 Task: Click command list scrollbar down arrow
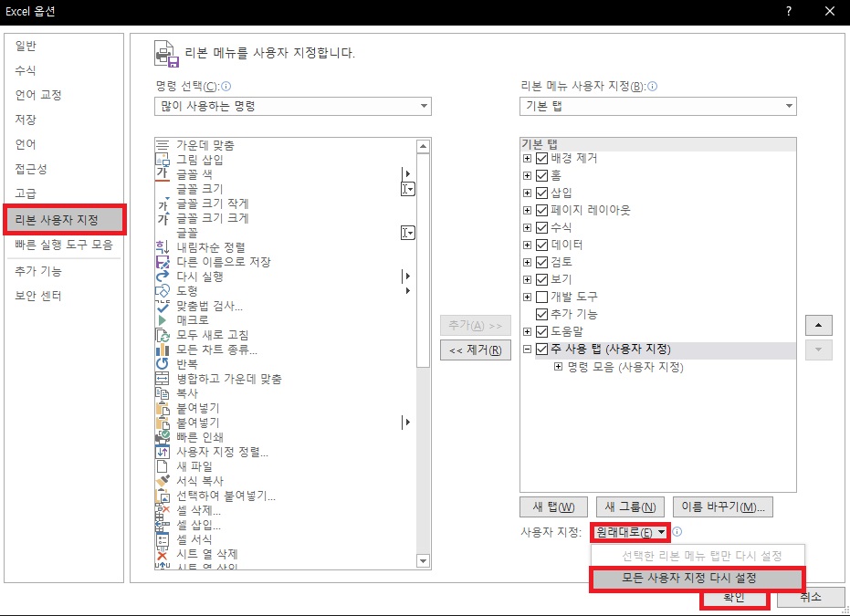click(x=424, y=561)
